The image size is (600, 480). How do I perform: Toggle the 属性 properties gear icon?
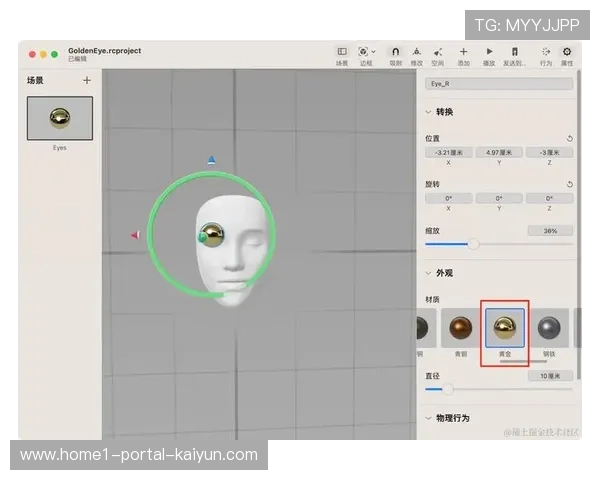tap(567, 51)
